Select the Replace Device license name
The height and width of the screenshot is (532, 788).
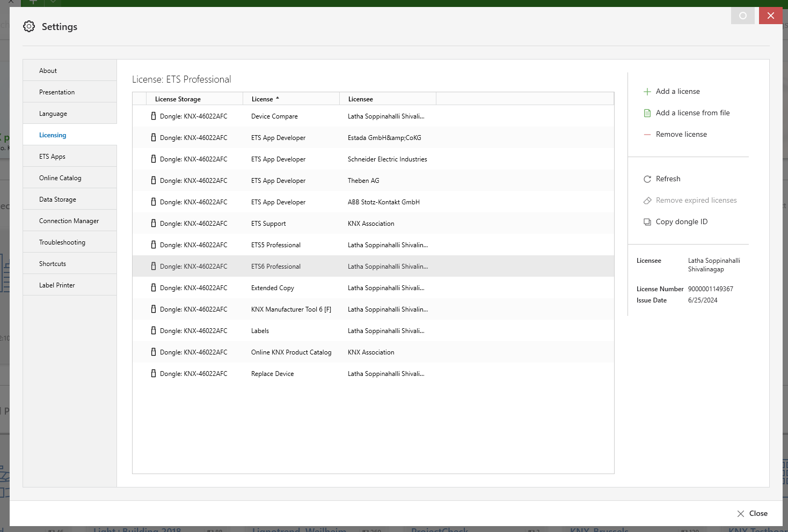click(273, 374)
